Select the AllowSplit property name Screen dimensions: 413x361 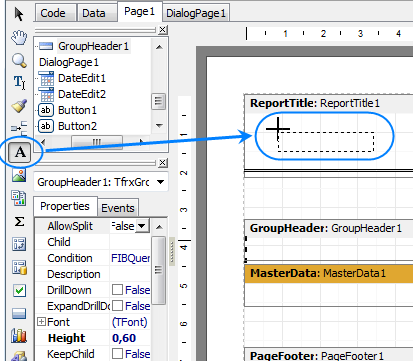(x=70, y=226)
